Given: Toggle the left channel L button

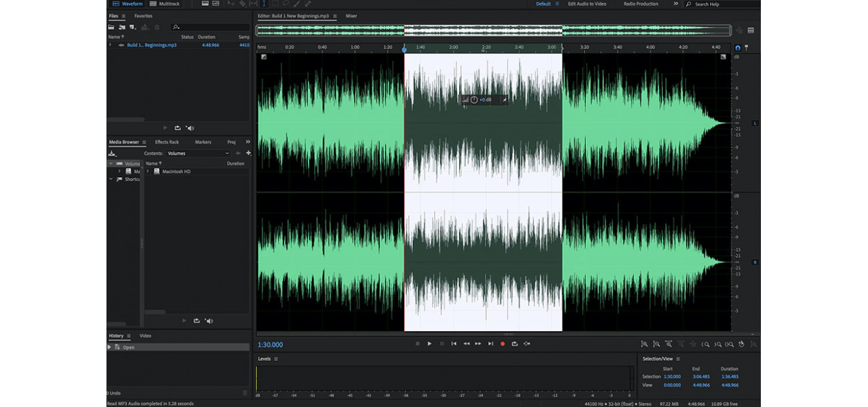Looking at the screenshot, I should point(755,123).
